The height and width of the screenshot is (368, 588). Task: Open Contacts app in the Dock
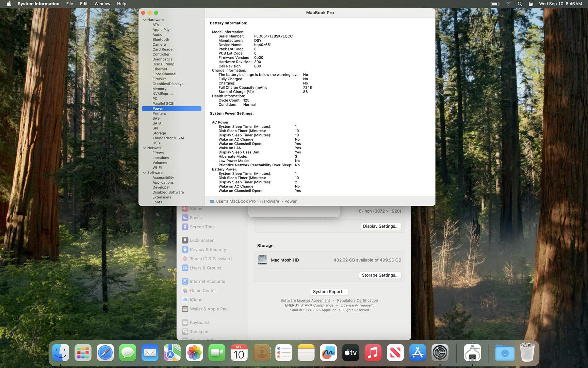(262, 353)
